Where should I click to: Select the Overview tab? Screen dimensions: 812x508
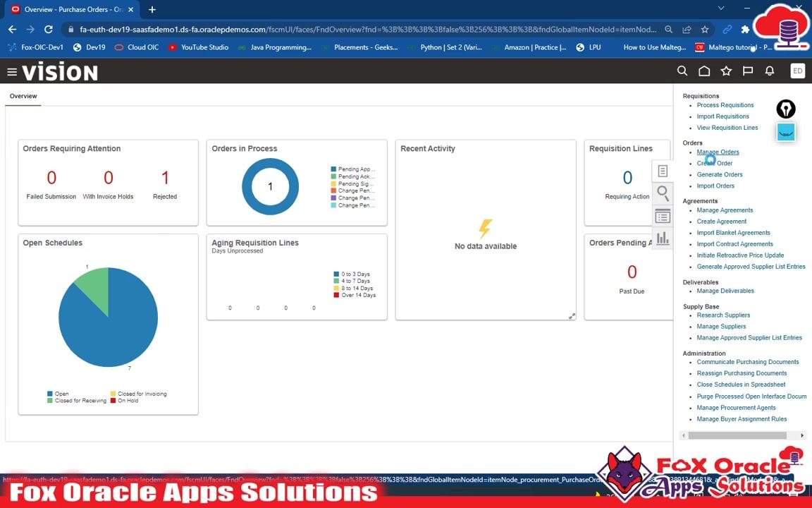[23, 96]
